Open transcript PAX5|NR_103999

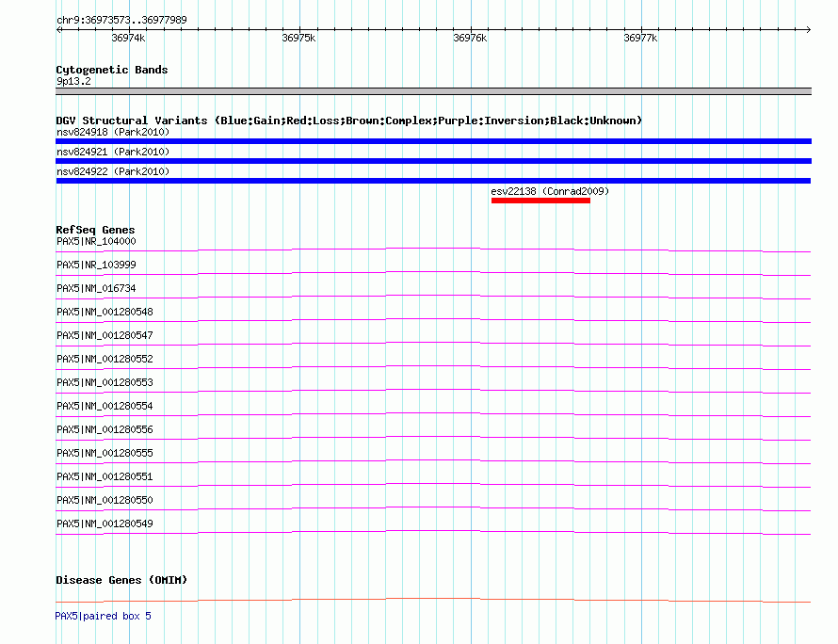(96, 266)
